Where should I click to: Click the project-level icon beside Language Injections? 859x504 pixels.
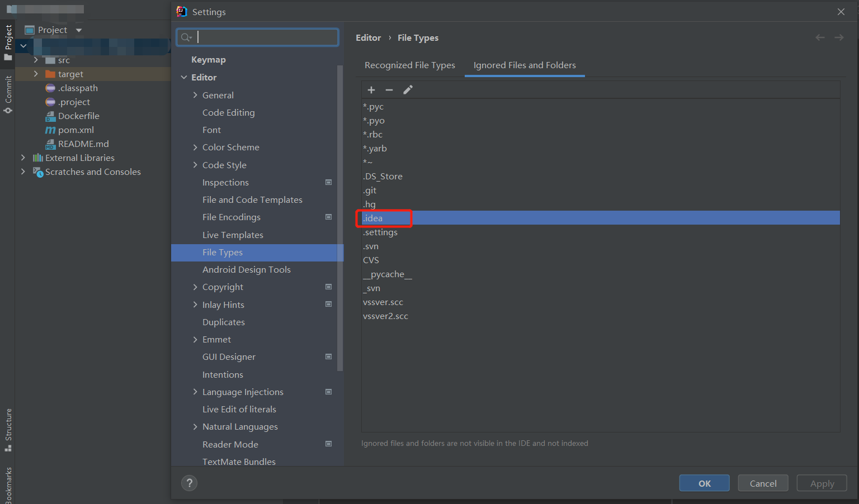[329, 392]
